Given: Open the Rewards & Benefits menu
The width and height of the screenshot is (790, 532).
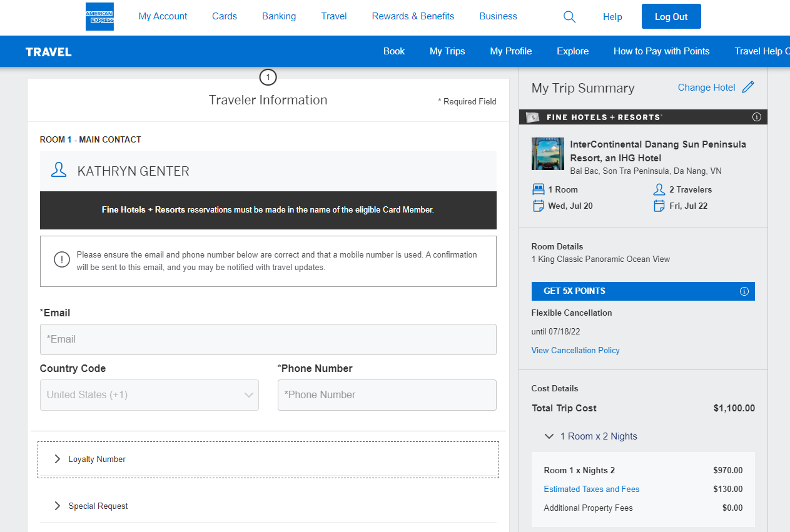Looking at the screenshot, I should (413, 16).
